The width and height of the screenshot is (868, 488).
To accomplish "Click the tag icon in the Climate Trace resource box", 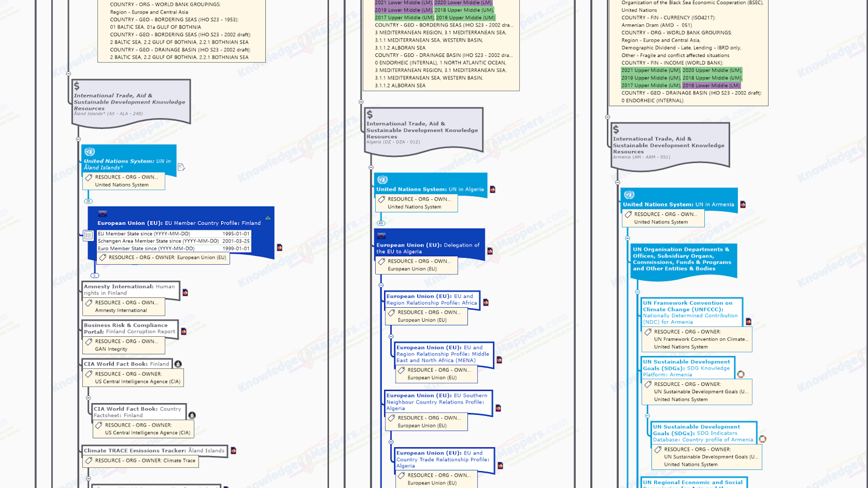I will point(89,461).
